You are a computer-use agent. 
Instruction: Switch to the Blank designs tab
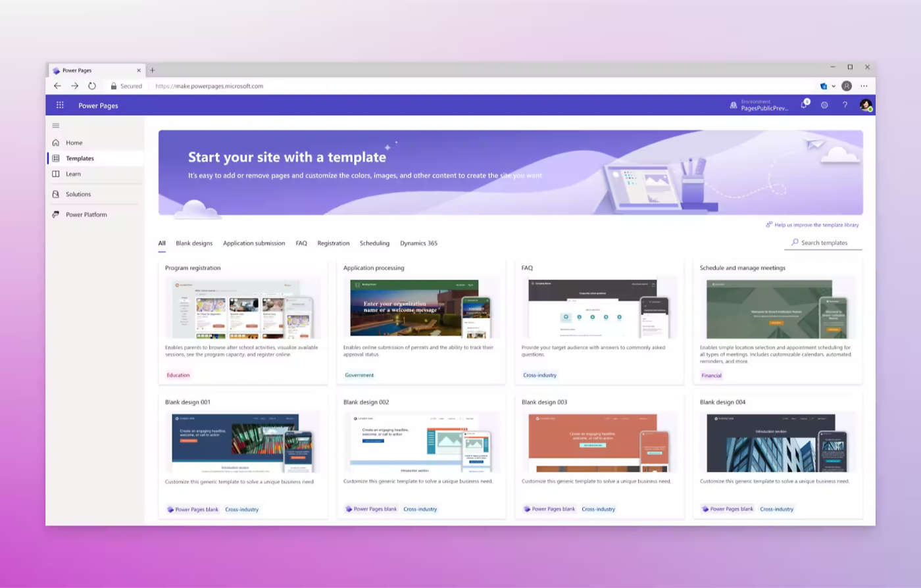(194, 243)
